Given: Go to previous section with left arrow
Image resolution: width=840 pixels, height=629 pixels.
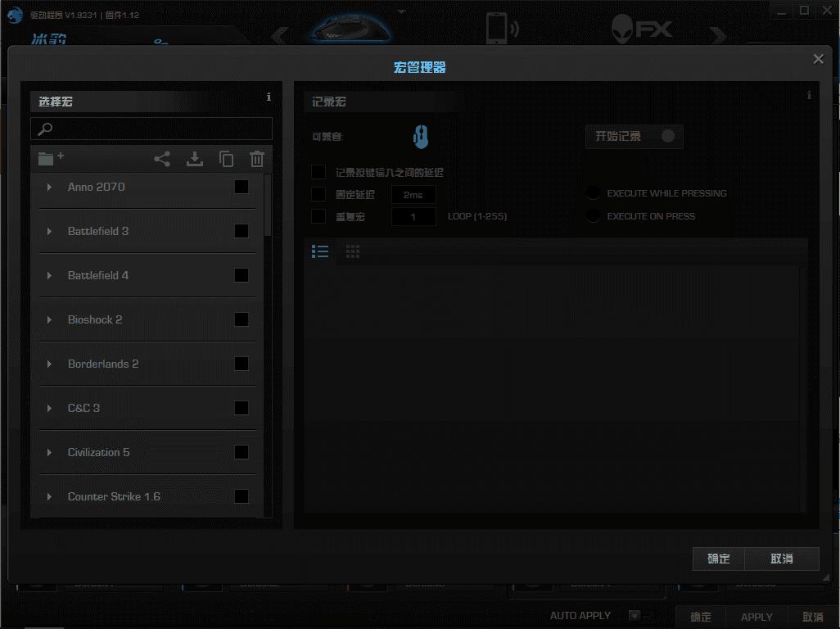Looking at the screenshot, I should click(280, 35).
